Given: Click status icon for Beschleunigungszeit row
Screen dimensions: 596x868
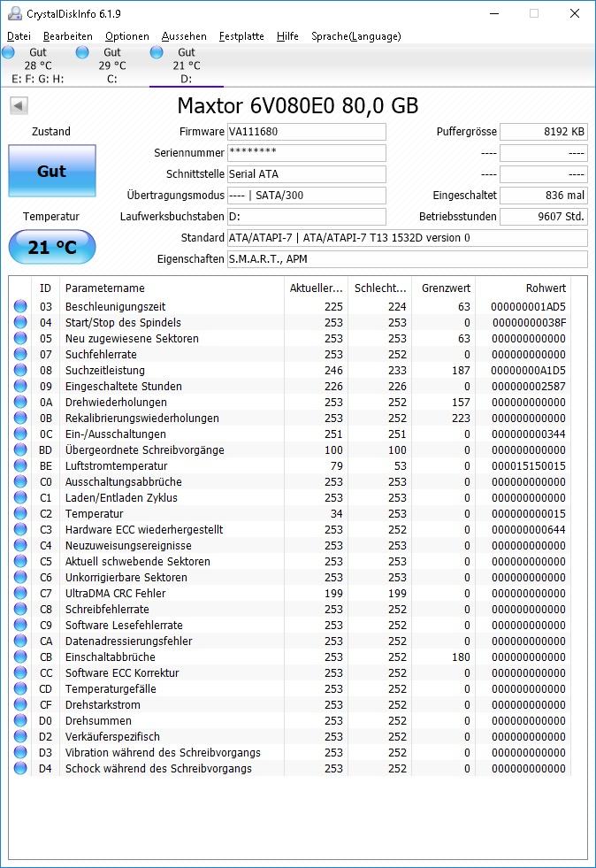Looking at the screenshot, I should pos(20,306).
